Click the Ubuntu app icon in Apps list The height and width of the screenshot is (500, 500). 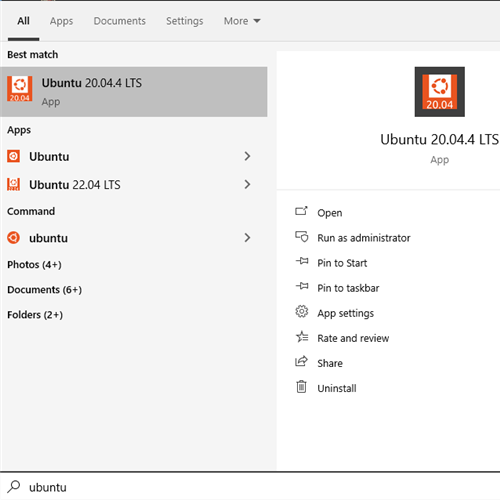click(13, 156)
